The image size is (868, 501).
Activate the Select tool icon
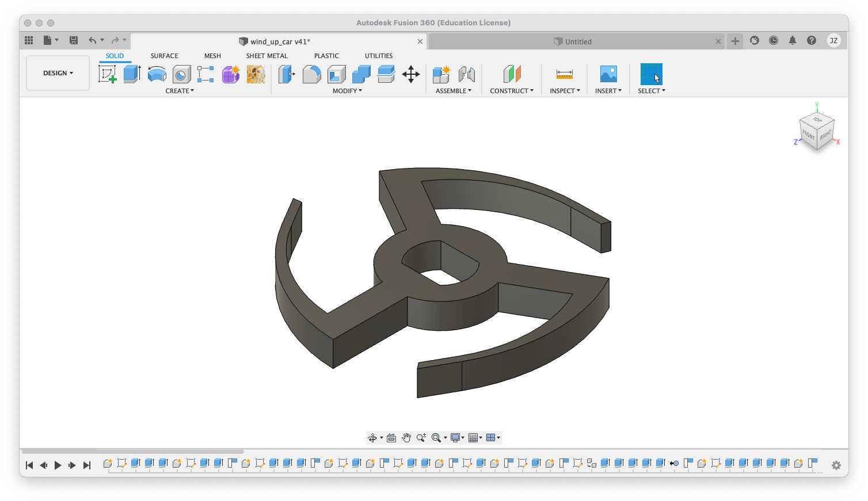click(652, 74)
